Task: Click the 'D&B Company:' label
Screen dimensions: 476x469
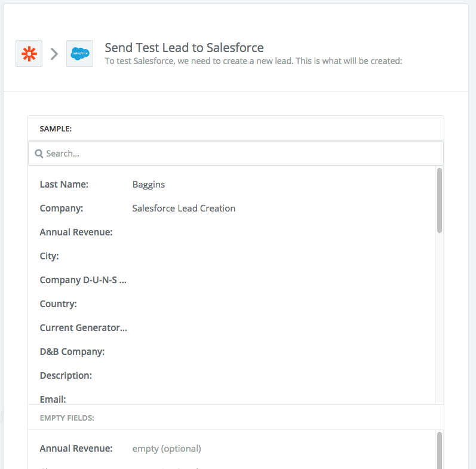Action: [72, 351]
